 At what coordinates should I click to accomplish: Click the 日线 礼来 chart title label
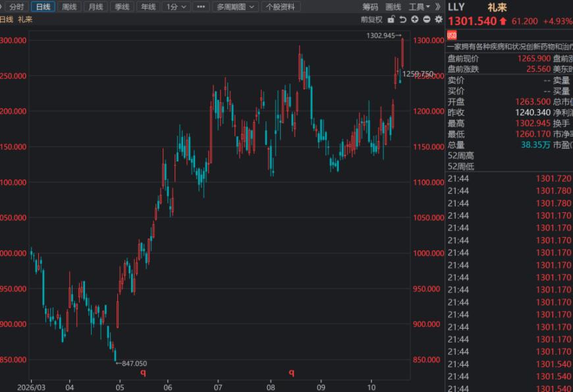click(x=16, y=19)
